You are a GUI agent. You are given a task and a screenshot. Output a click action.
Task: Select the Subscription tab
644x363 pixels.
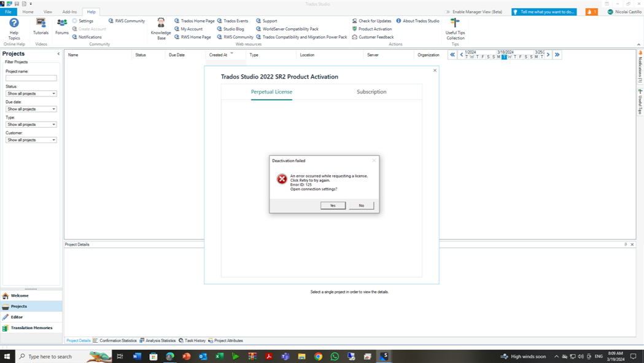tap(371, 92)
